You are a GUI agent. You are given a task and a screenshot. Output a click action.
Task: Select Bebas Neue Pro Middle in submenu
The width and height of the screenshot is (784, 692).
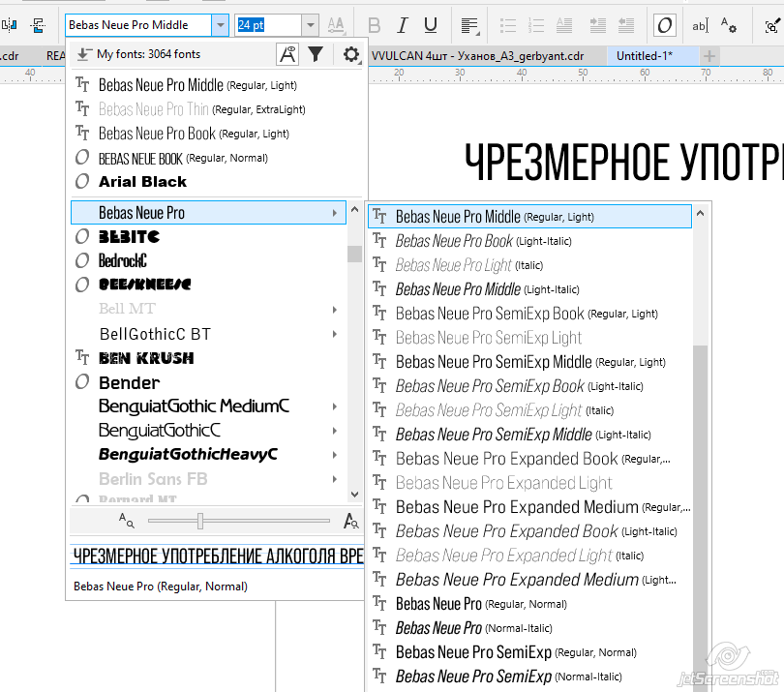coord(530,217)
